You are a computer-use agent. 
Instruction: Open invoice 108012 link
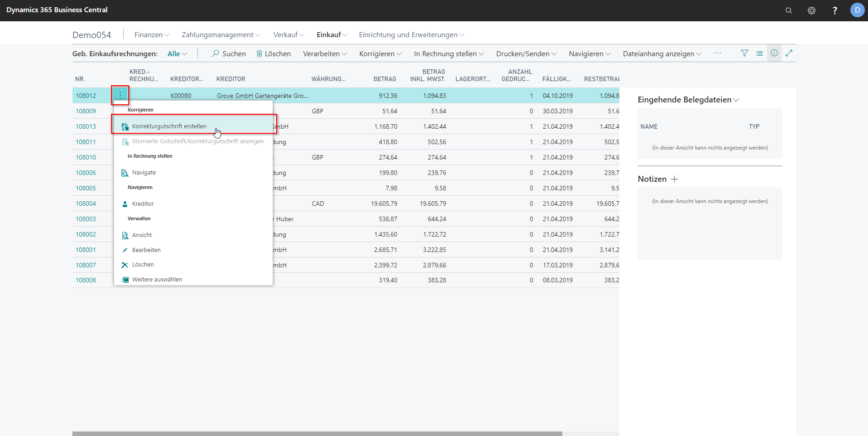click(x=86, y=96)
